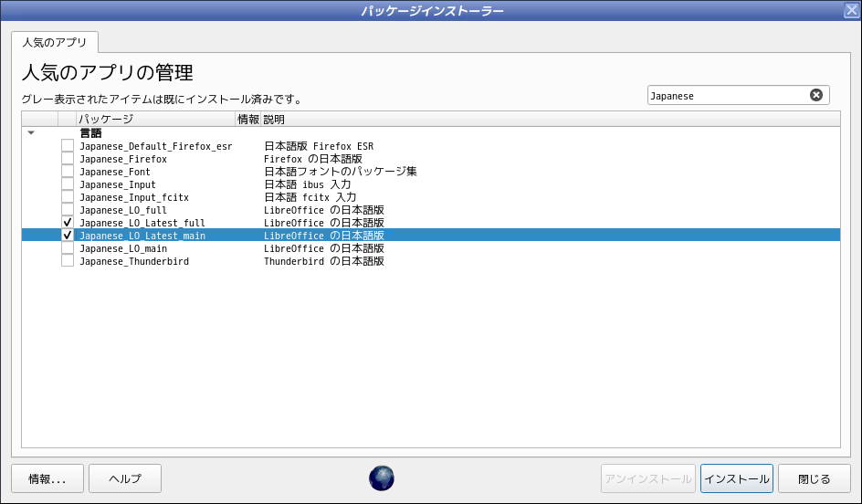Select Japanese_Input_fcitx package name

tap(134, 197)
